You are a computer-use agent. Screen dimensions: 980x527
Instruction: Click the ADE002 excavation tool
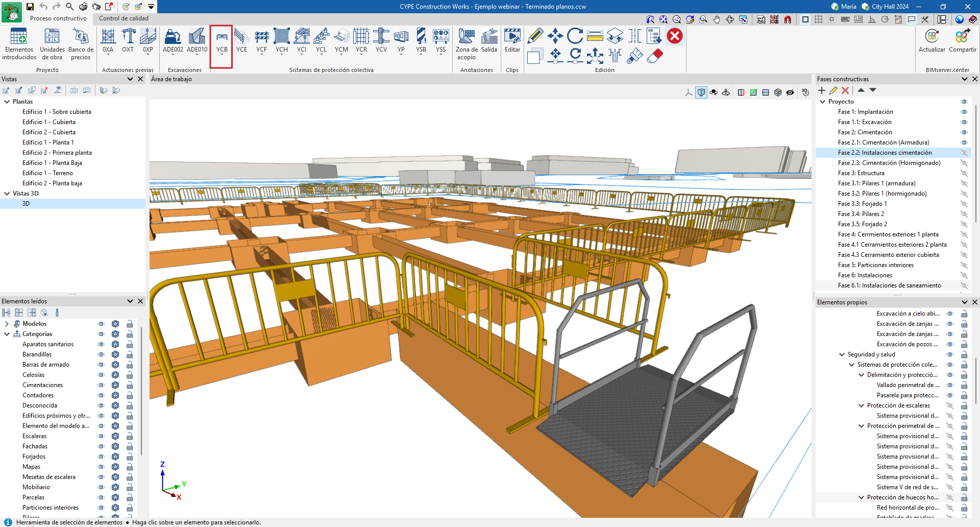click(x=173, y=42)
